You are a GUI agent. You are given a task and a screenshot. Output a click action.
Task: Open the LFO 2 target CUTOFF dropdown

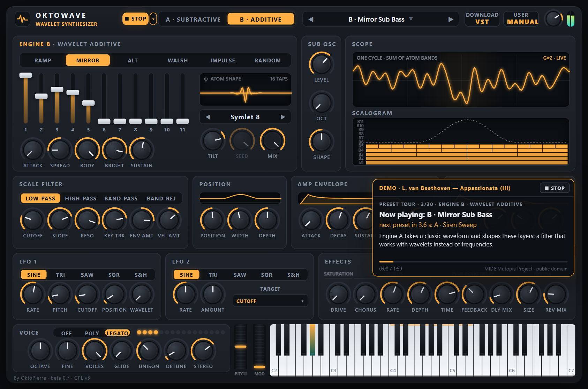(270, 301)
